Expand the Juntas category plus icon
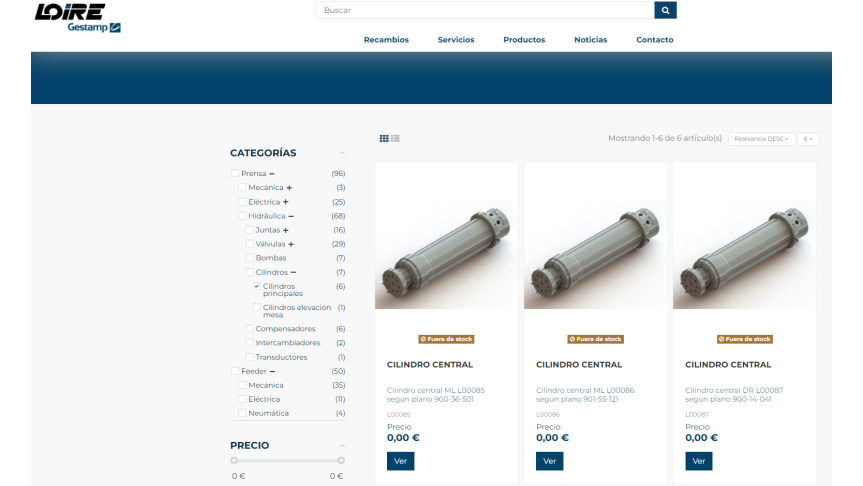This screenshot has width=863, height=486. 285,230
